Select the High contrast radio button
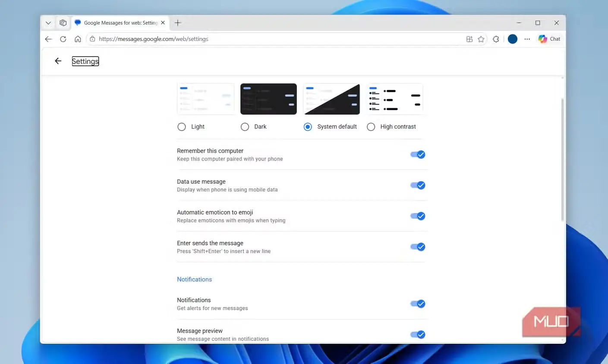Screen dimensions: 608x364 tap(371, 127)
